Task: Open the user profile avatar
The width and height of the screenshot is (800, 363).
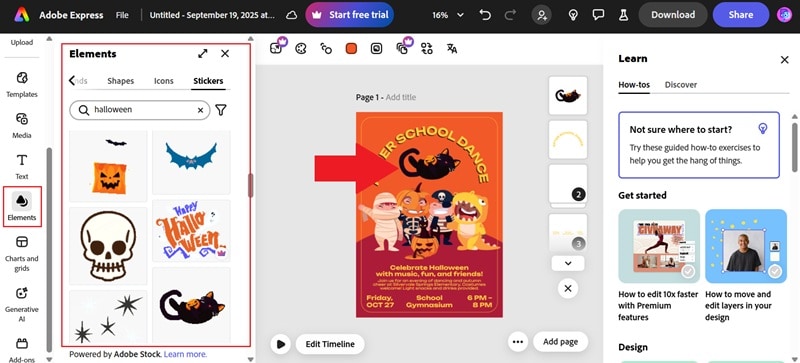Action: click(x=784, y=15)
